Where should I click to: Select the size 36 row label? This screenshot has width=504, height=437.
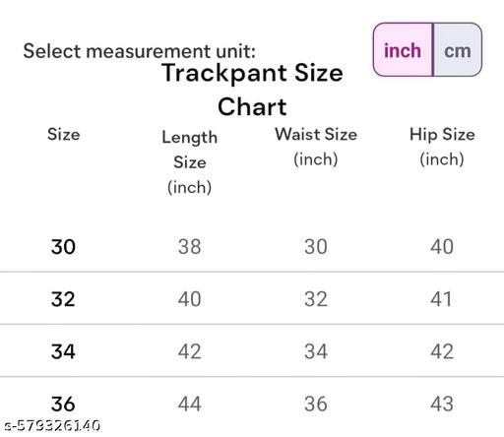click(63, 404)
